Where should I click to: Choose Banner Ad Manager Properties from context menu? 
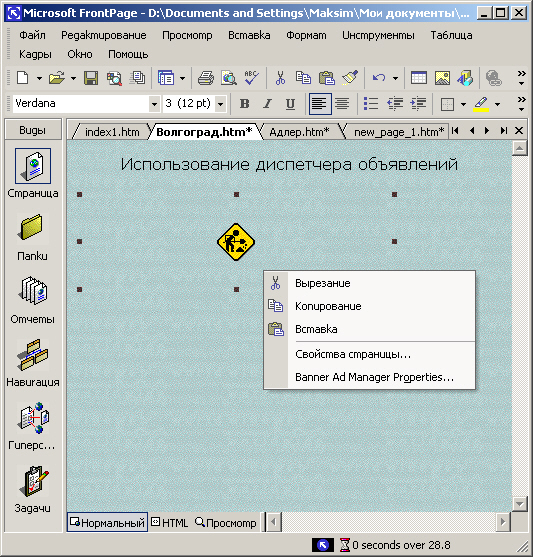[374, 377]
